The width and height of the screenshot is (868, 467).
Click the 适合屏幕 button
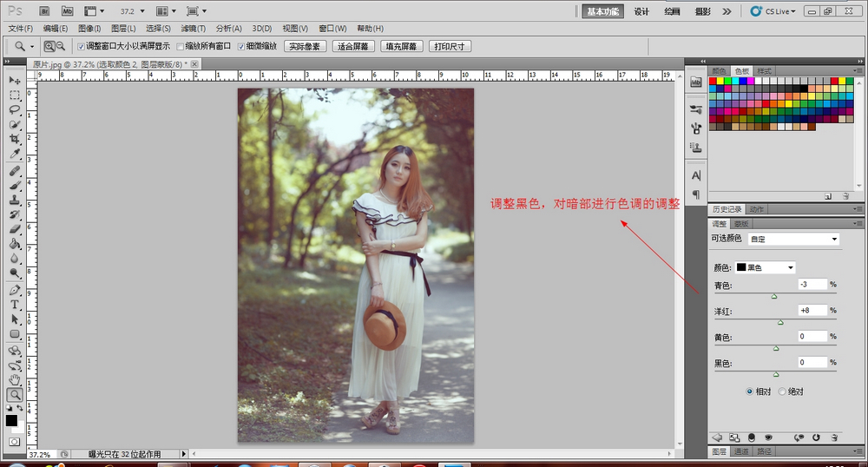tap(353, 47)
